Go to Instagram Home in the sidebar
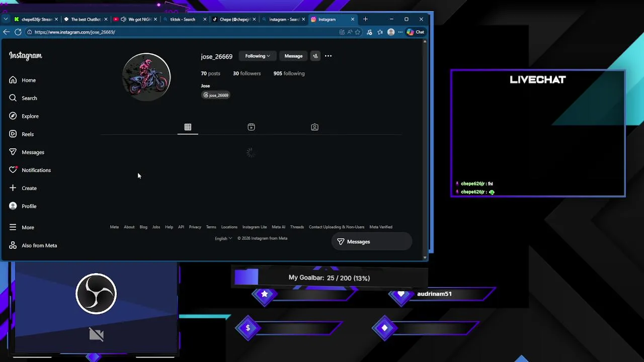This screenshot has height=362, width=644. tap(23, 80)
